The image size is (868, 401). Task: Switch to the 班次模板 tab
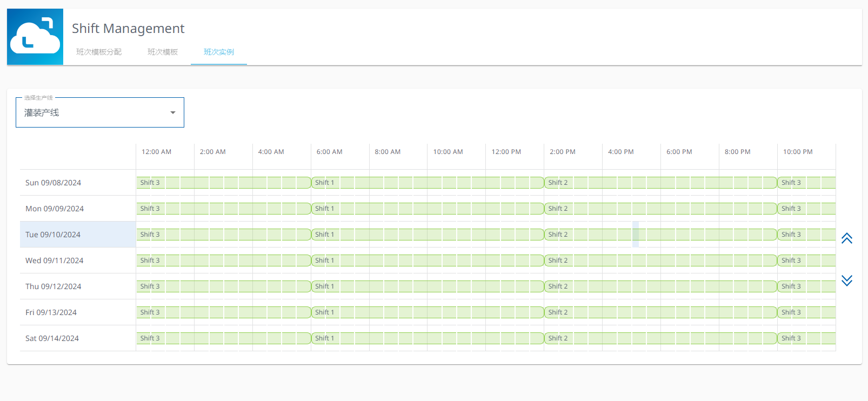[x=163, y=52]
